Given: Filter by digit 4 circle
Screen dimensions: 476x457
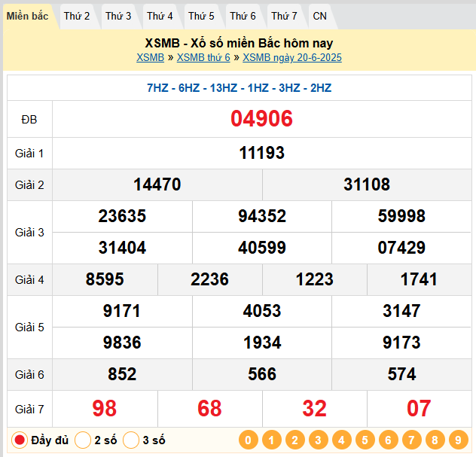Looking at the screenshot, I should [x=342, y=440].
